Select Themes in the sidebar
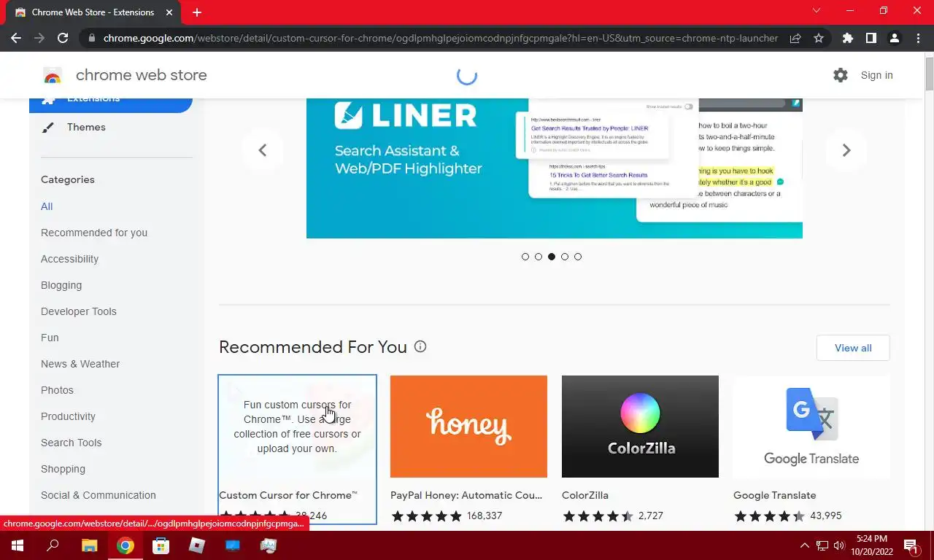Viewport: 934px width, 560px height. (86, 127)
